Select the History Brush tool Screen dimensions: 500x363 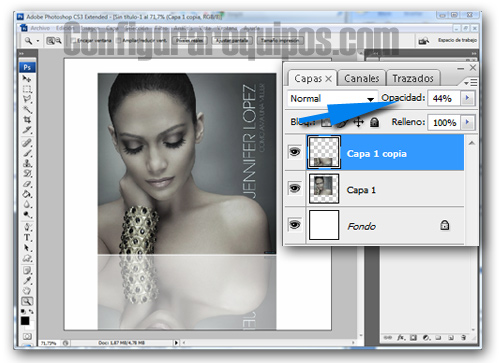click(27, 173)
